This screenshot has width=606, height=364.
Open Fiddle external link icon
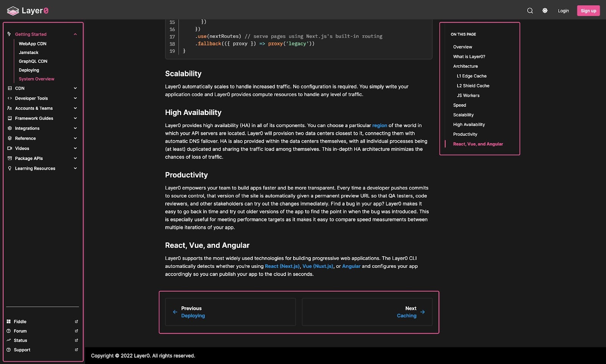click(76, 322)
